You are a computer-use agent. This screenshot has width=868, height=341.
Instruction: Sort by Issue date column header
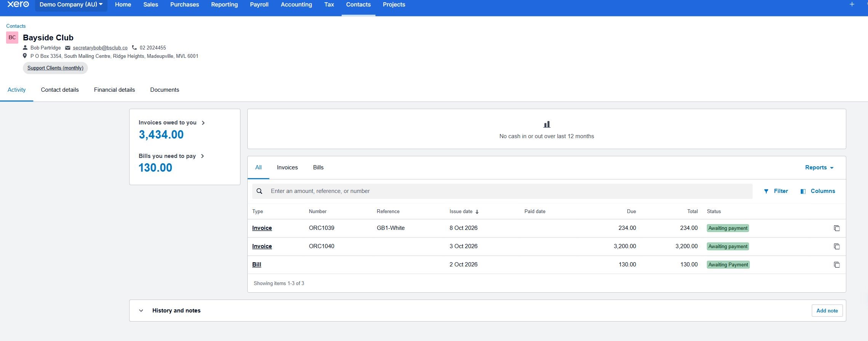tap(464, 212)
